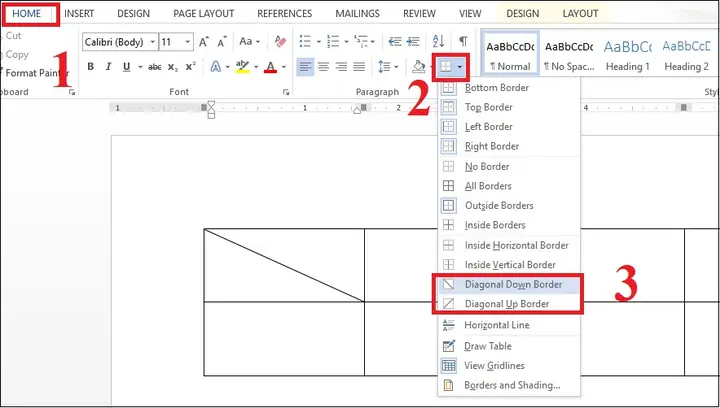Choose Top Border menu option
Viewport: 720px width, 408px height.
coord(509,107)
